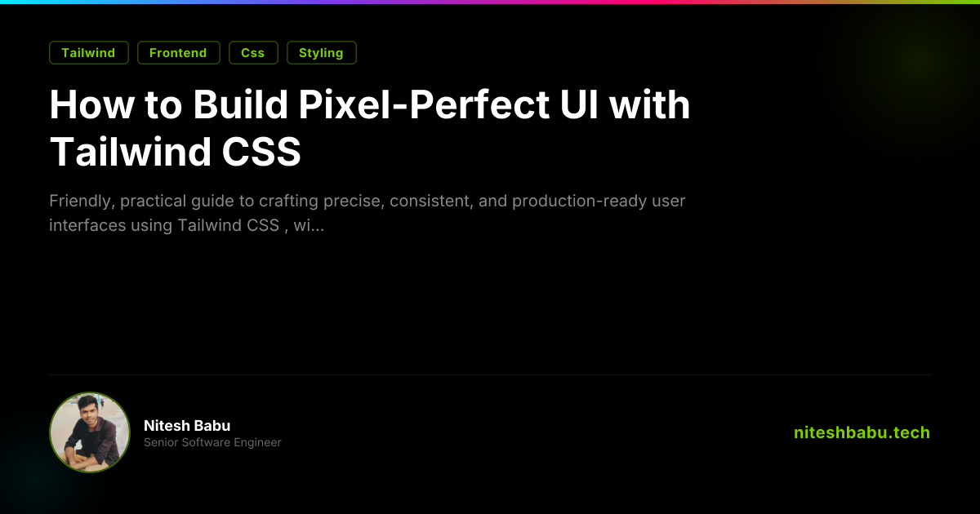Select the Frontend tag badge
Viewport: 980px width, 514px height.
(x=178, y=53)
